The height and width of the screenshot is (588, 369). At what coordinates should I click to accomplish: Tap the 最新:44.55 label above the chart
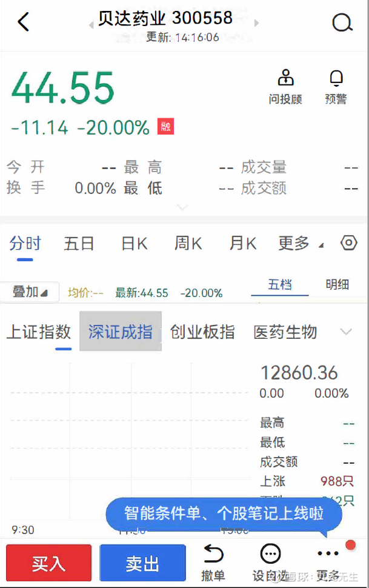[x=142, y=293]
